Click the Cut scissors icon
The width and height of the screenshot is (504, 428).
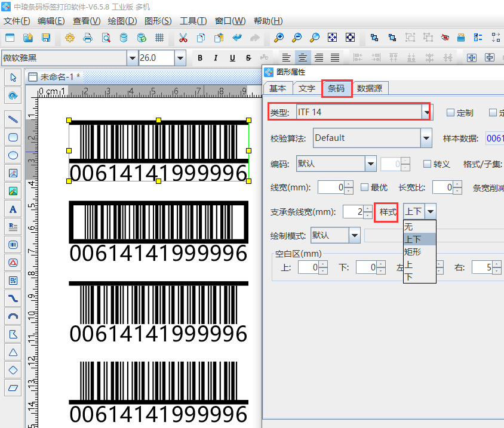pos(183,38)
